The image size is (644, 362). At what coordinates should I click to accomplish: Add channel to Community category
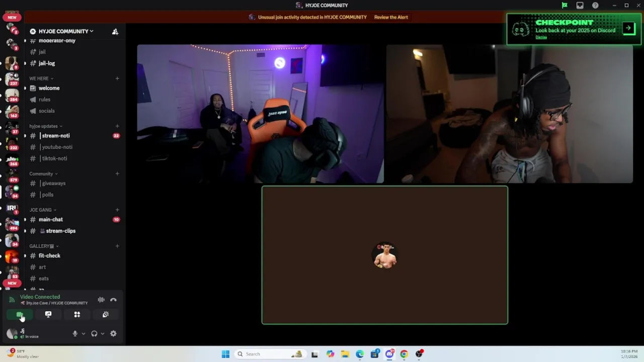click(x=117, y=174)
